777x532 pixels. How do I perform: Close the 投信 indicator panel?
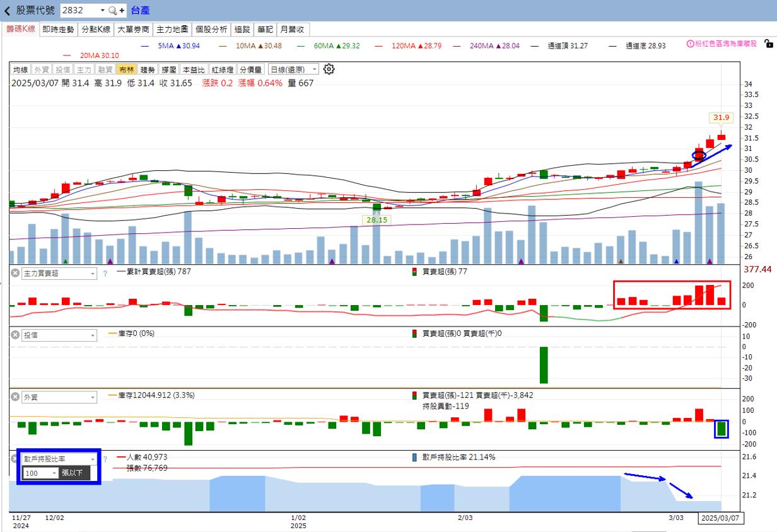click(x=15, y=335)
